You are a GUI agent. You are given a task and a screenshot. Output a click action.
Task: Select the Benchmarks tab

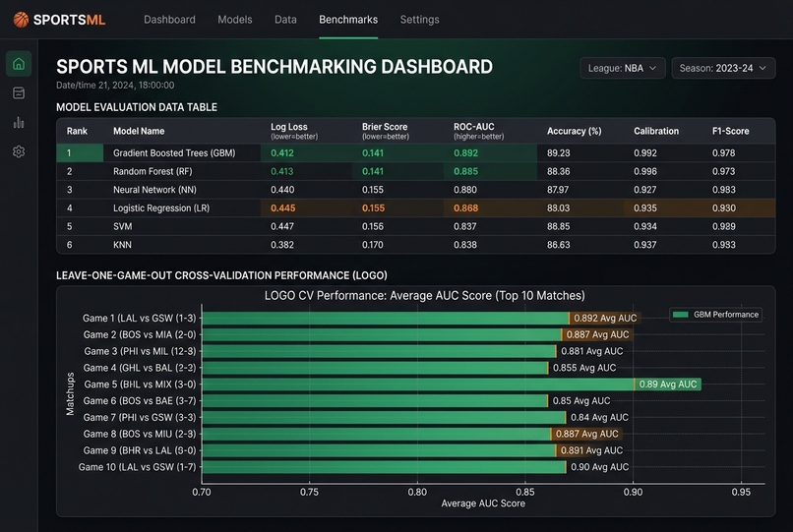(x=348, y=20)
